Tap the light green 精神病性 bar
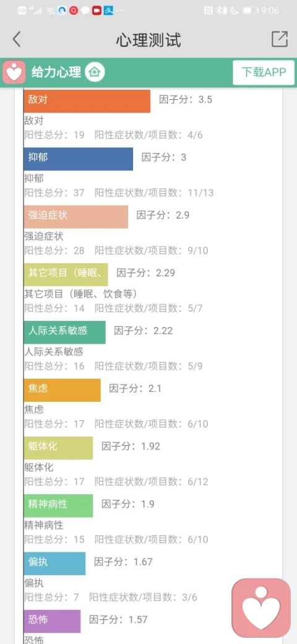The width and height of the screenshot is (297, 644). [58, 505]
